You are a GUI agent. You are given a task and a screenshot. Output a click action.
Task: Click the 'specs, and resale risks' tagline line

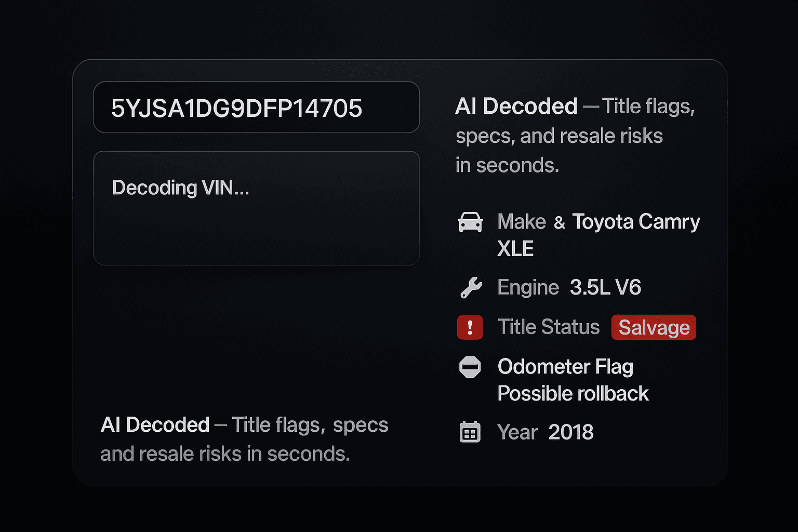pyautogui.click(x=559, y=136)
